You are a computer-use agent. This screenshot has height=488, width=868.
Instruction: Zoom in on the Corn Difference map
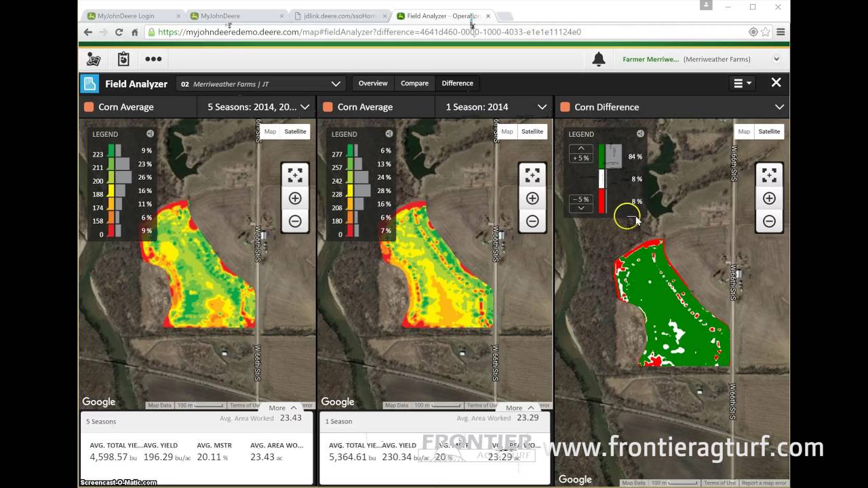click(x=769, y=199)
